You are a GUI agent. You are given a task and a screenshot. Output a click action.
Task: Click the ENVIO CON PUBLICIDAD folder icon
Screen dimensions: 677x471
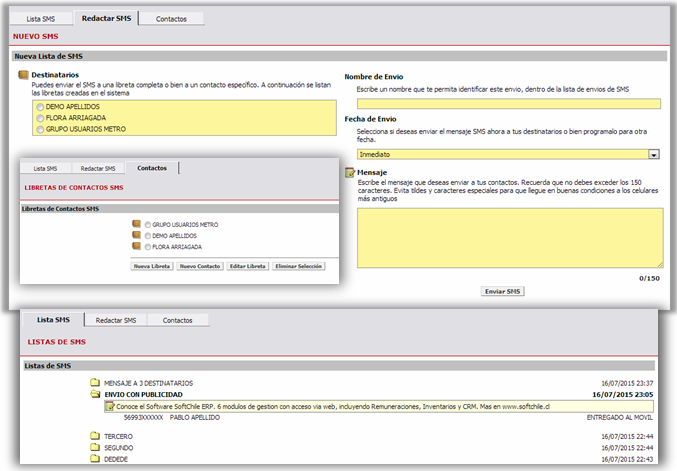[96, 394]
